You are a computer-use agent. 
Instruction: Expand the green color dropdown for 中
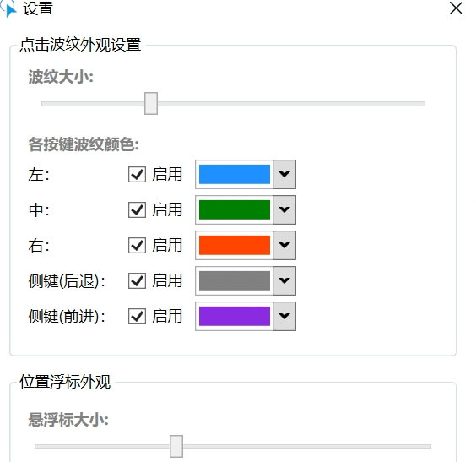[x=284, y=210]
